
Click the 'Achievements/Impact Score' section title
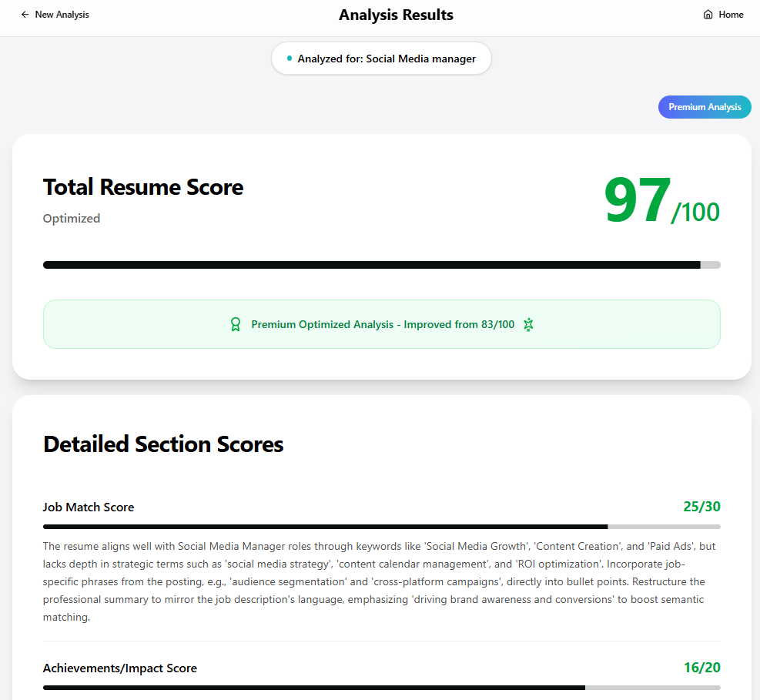(x=119, y=668)
